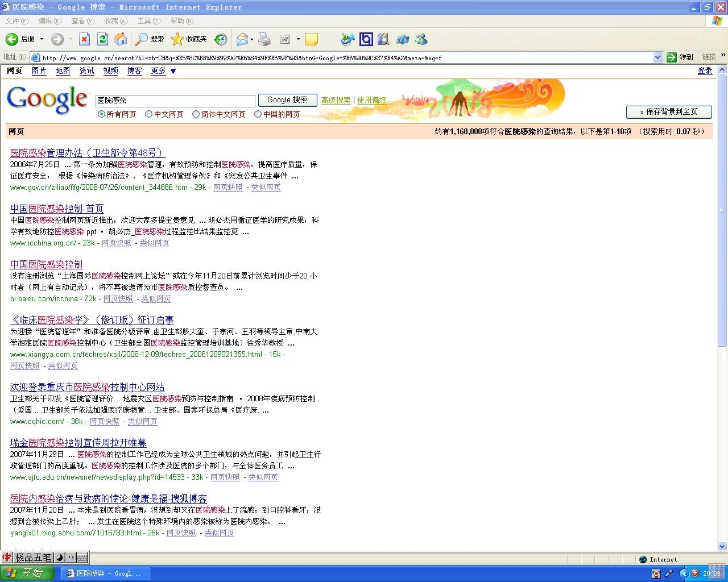The width and height of the screenshot is (728, 582).
Task: Click the 保存背景到主页 button
Action: (669, 112)
